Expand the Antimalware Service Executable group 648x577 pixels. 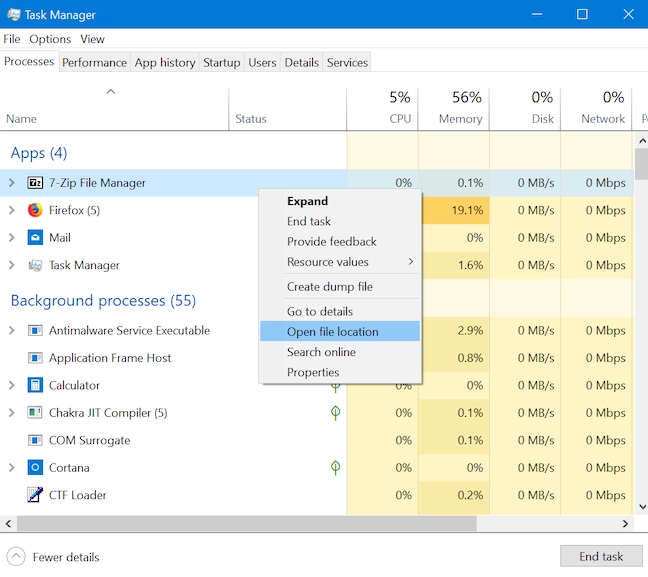click(12, 330)
